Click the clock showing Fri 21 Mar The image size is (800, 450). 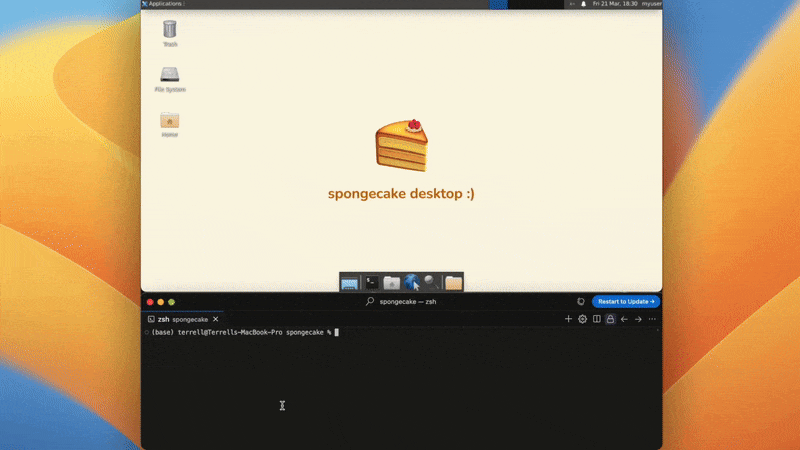(615, 4)
